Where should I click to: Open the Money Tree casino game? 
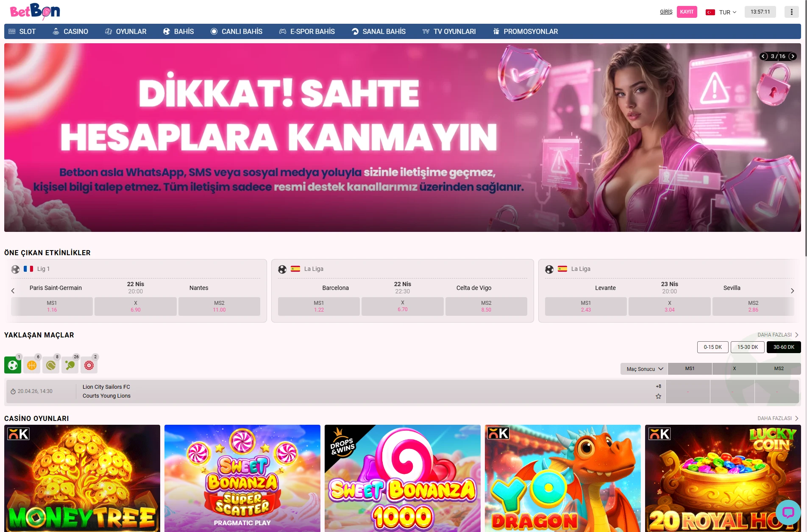82,478
